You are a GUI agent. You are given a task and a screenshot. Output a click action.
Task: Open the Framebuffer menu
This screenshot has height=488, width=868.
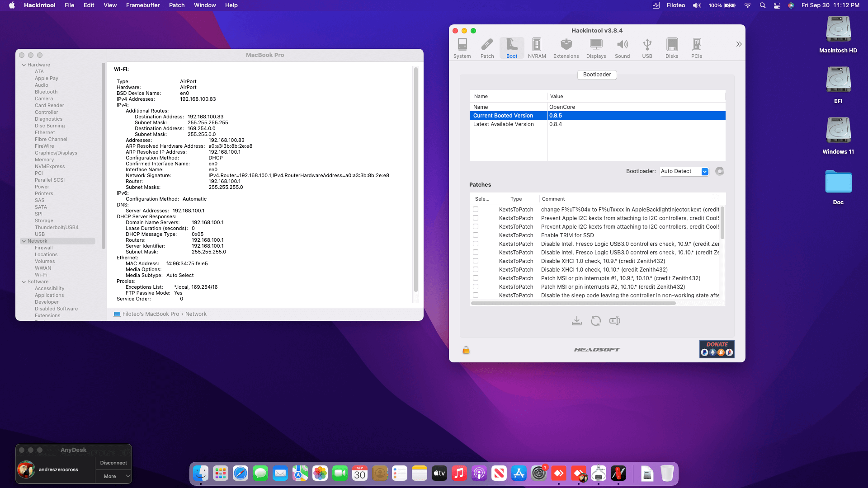pyautogui.click(x=143, y=5)
